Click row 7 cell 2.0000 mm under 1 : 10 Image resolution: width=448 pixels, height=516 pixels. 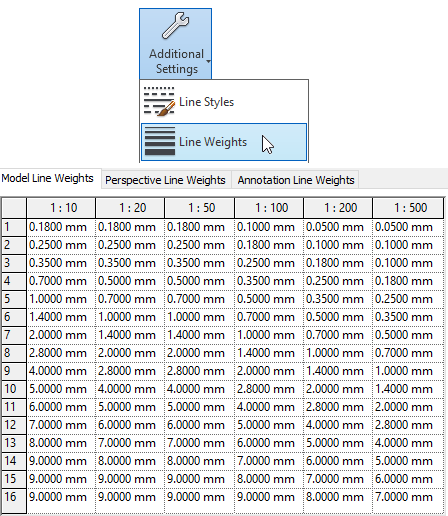(61, 335)
